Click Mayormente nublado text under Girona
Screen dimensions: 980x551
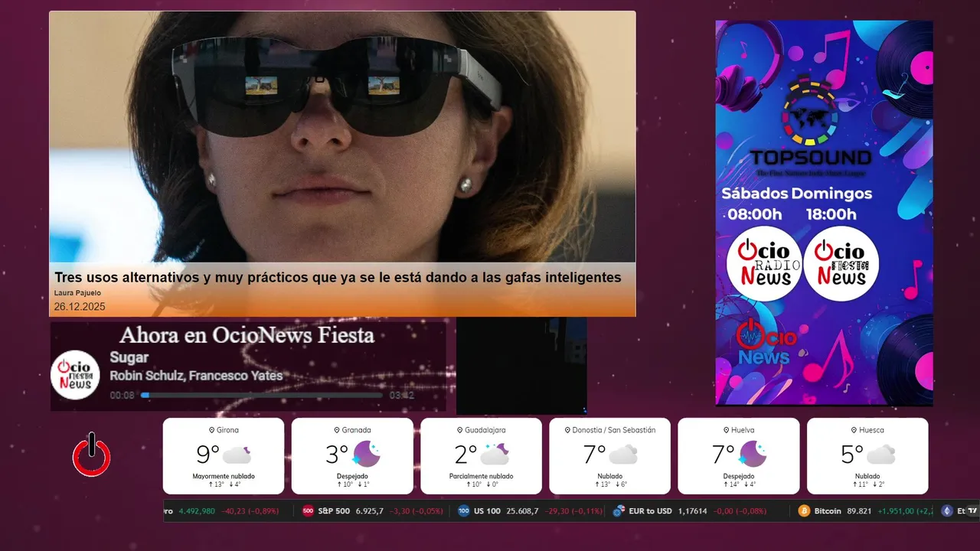click(x=224, y=476)
